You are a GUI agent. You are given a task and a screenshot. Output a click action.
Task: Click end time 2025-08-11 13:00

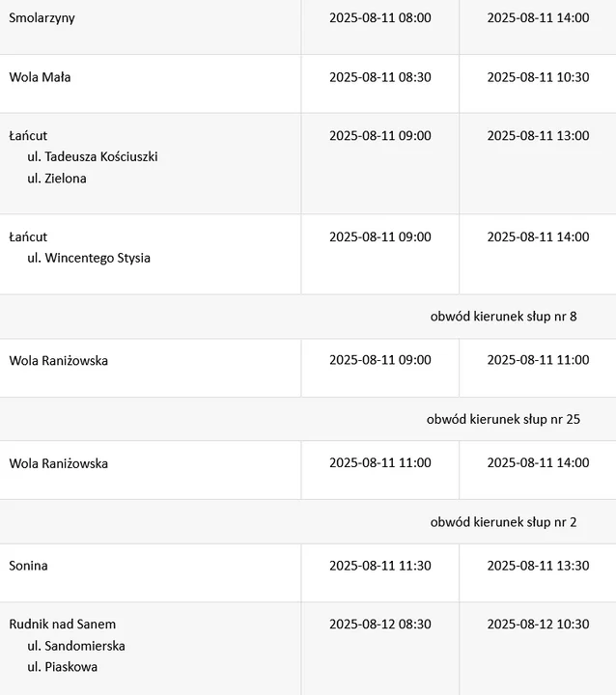(x=539, y=136)
